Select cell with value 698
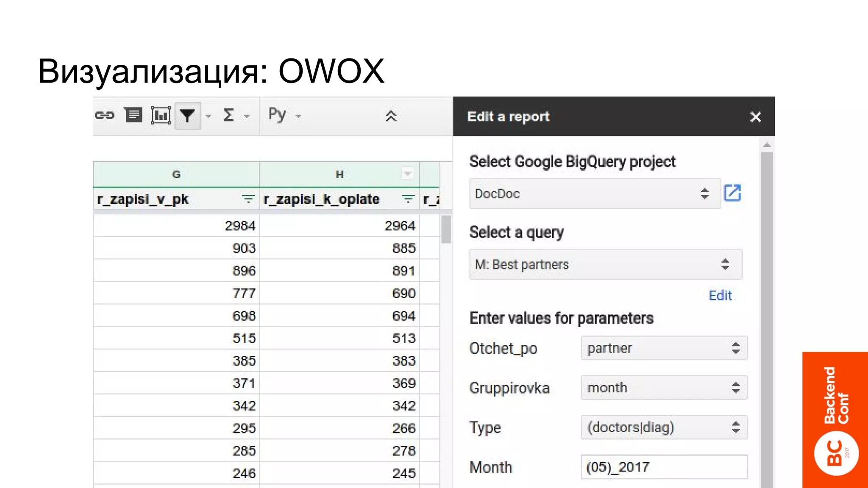Image resolution: width=868 pixels, height=488 pixels. [176, 315]
